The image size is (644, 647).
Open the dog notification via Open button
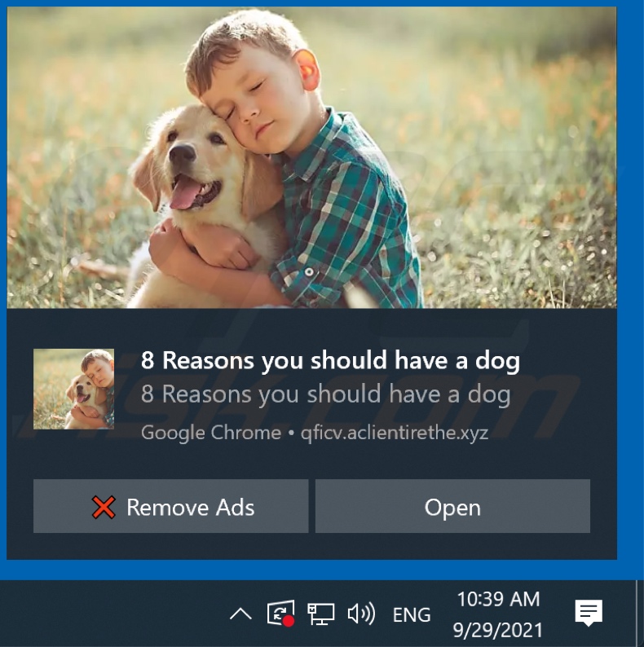coord(452,506)
